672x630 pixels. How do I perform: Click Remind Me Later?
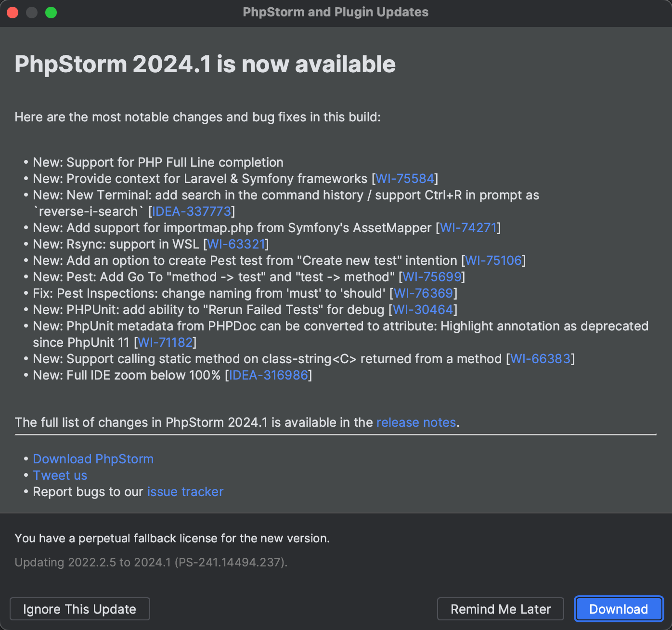(x=500, y=609)
